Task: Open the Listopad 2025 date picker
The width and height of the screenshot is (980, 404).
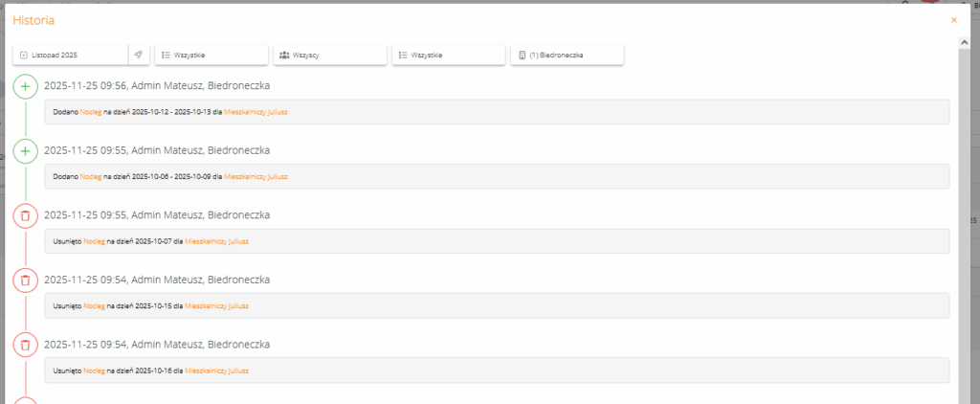Action: coord(71,56)
